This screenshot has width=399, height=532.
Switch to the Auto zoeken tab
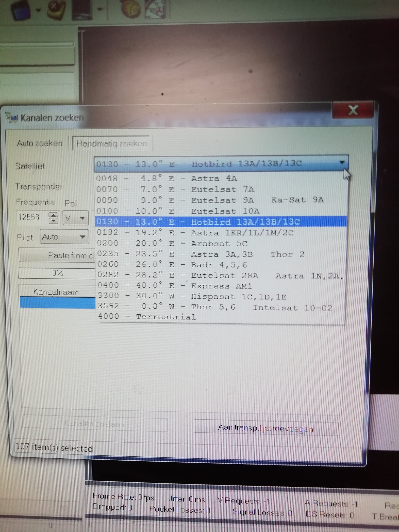tap(39, 143)
